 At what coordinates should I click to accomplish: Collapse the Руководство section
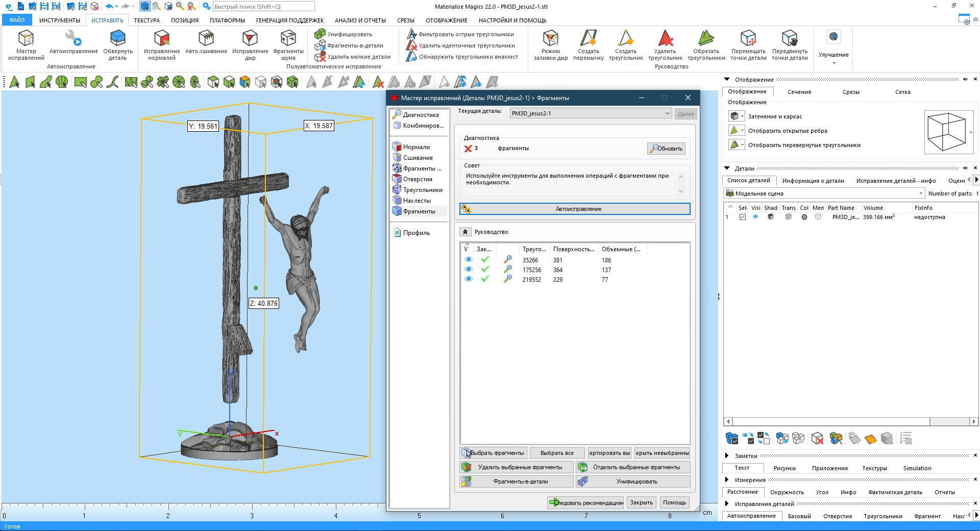[465, 232]
